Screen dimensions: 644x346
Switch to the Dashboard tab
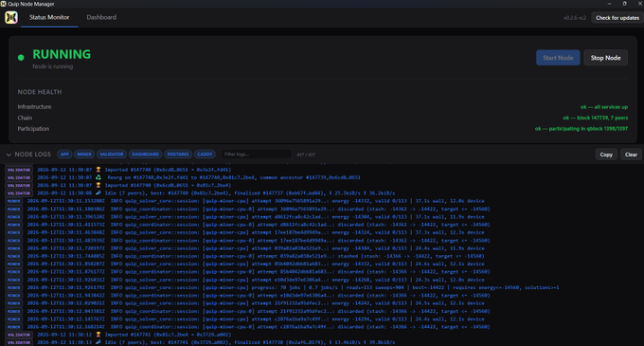coord(101,17)
